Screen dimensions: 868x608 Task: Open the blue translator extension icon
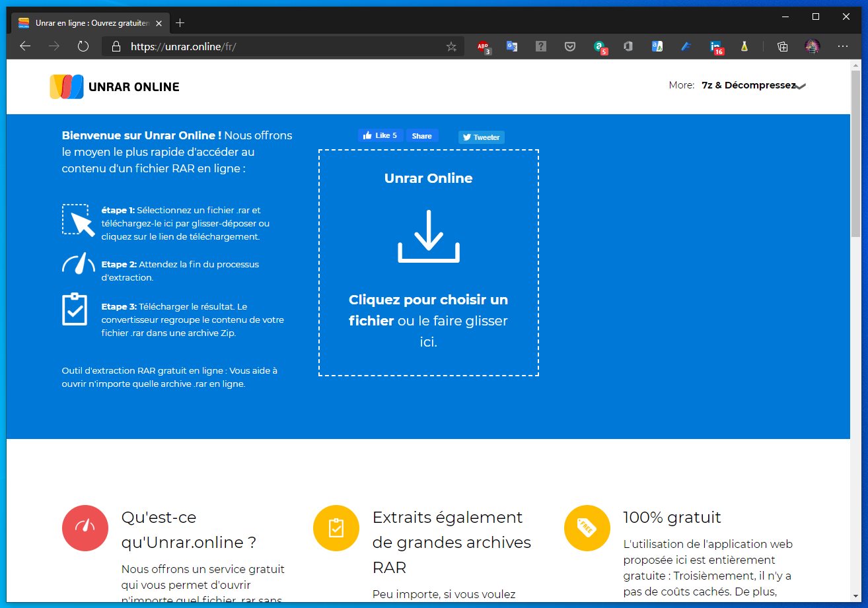pyautogui.click(x=657, y=46)
